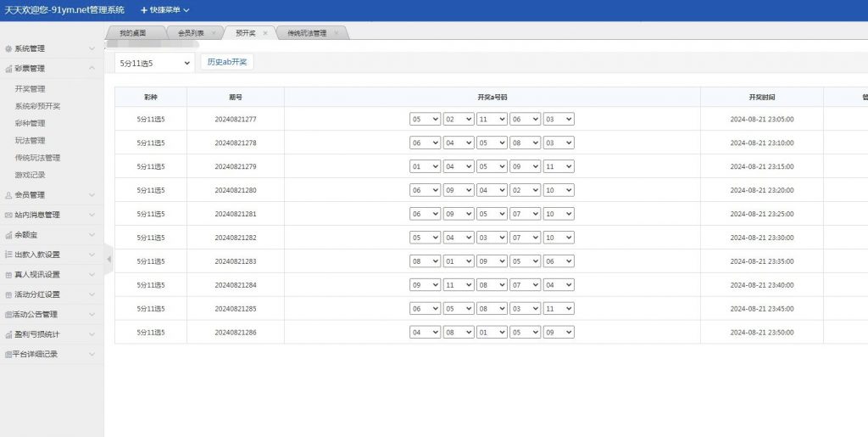Open the 5分11选5 lottery type dropdown
Viewport: 868px width, 437px height.
[x=155, y=63]
